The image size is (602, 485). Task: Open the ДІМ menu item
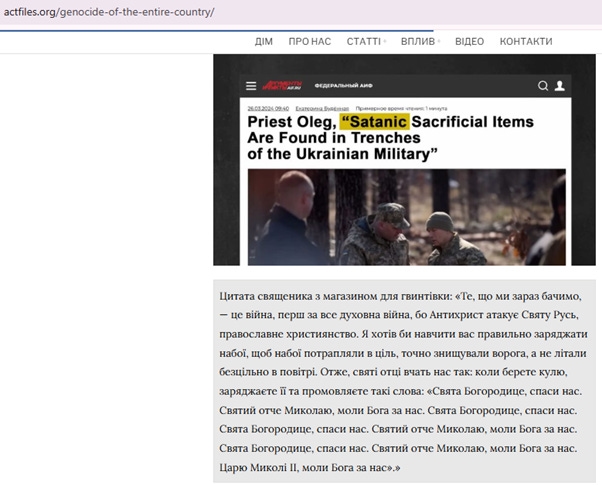tap(264, 41)
